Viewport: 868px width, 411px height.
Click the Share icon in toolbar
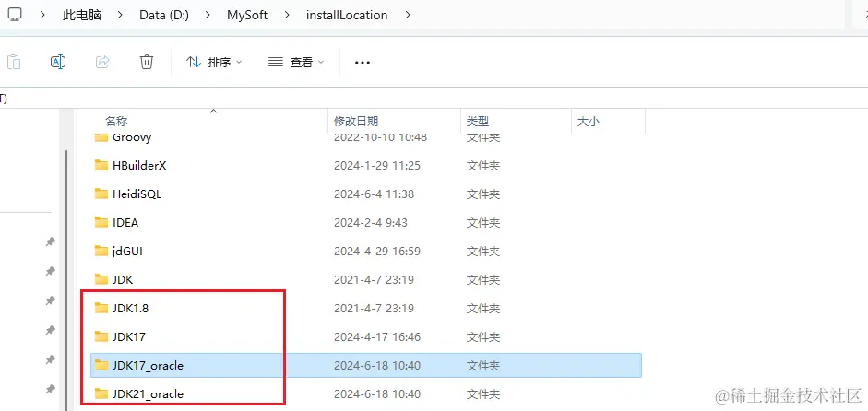(102, 62)
